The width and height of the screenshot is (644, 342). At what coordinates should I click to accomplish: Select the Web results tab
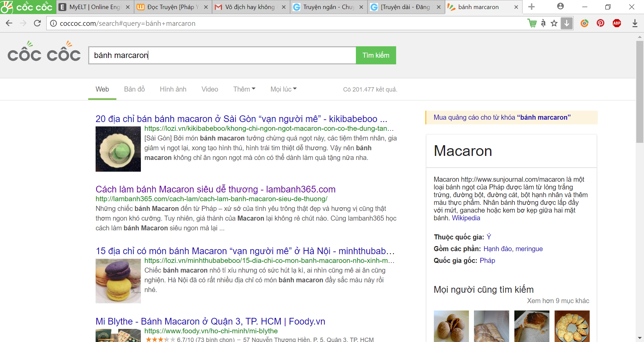[102, 89]
